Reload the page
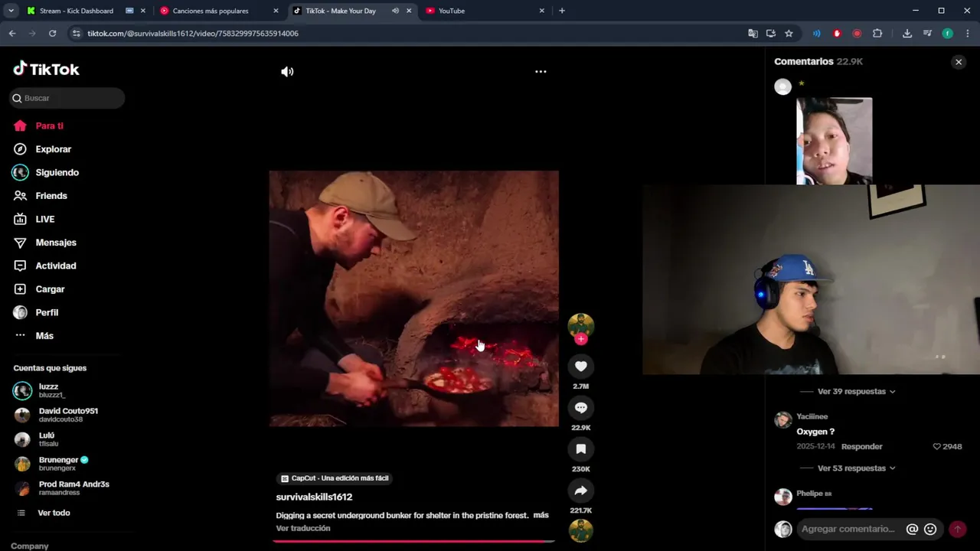 pyautogui.click(x=52, y=34)
